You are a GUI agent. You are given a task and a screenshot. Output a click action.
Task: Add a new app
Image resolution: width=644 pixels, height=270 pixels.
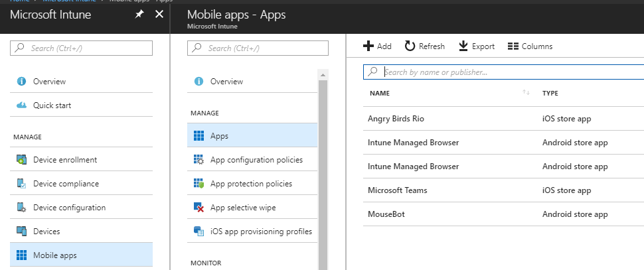[378, 46]
